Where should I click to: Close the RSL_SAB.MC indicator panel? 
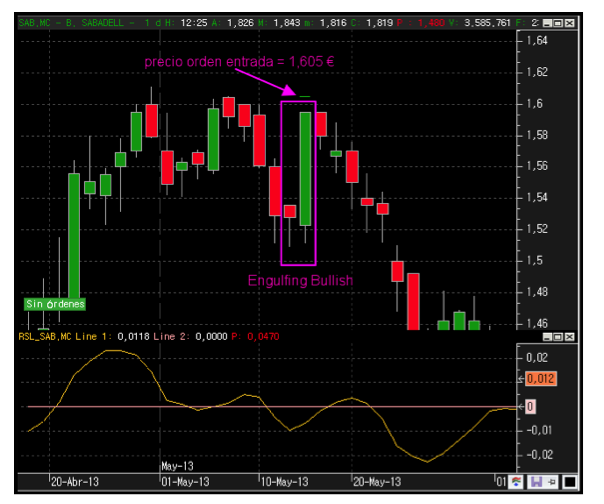pos(569,337)
